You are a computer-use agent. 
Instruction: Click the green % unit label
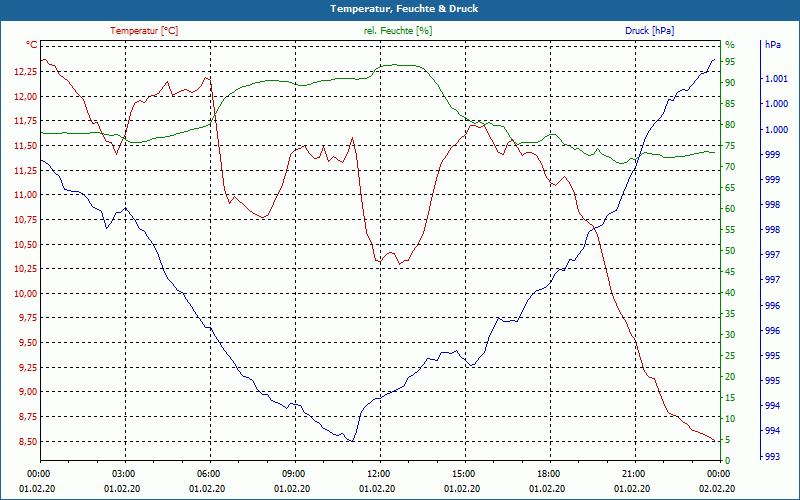[x=730, y=45]
